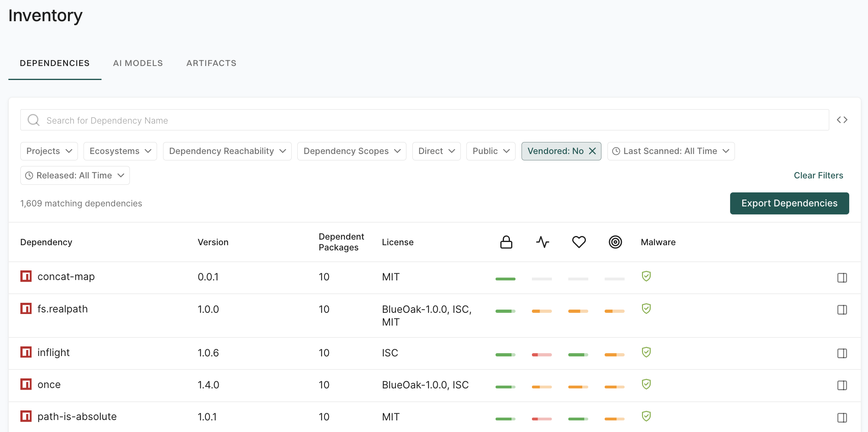Click malware shield icon for fs.realpath
The image size is (868, 432).
click(x=646, y=308)
